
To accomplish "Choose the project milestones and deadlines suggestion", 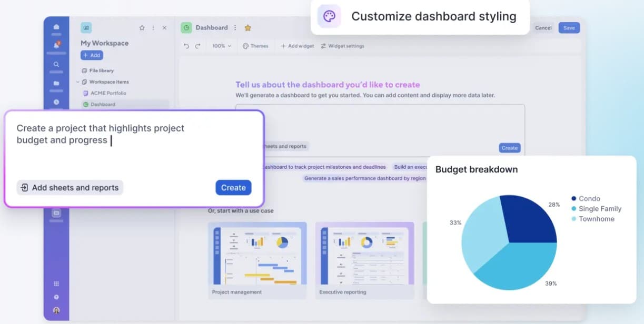I will click(325, 167).
